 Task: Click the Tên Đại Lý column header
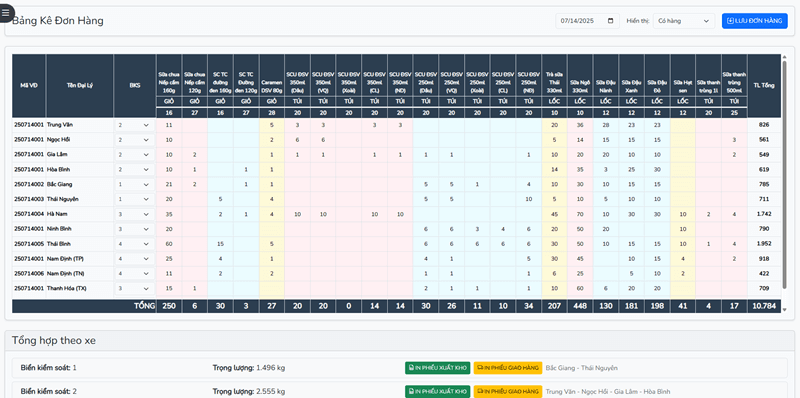[x=80, y=86]
